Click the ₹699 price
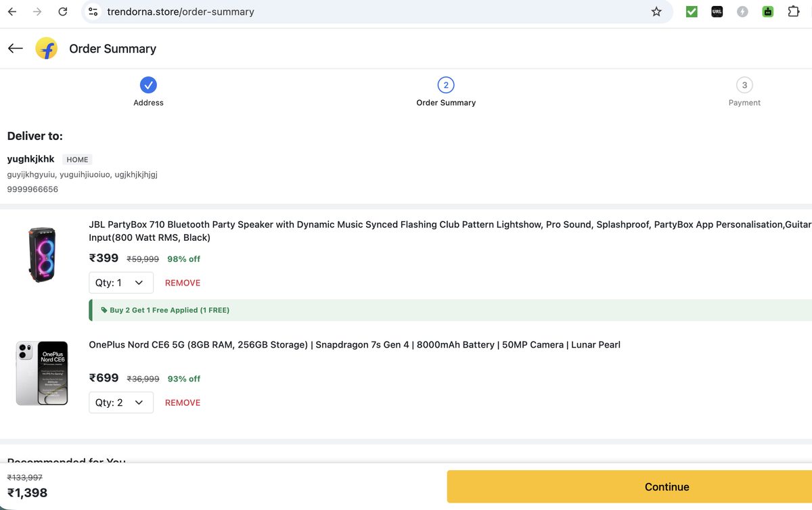The image size is (812, 510). [x=104, y=377]
